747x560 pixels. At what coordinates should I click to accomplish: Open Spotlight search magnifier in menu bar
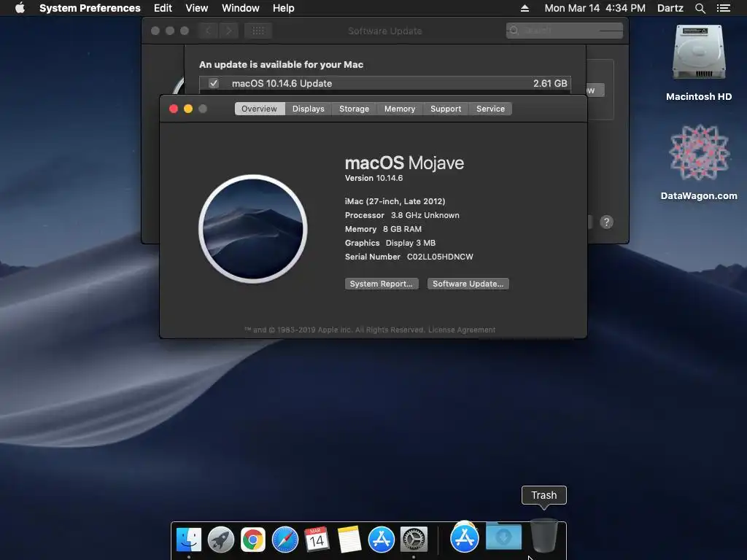click(700, 8)
